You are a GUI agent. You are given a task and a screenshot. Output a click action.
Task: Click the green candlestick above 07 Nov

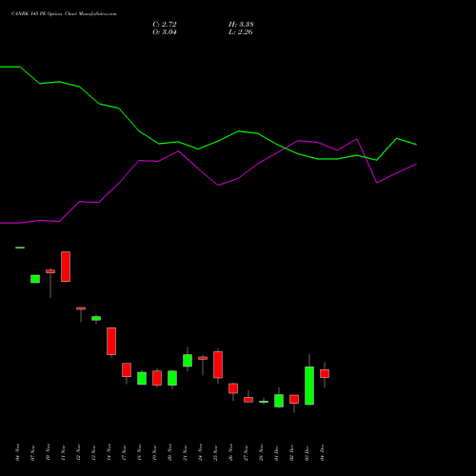point(35,279)
